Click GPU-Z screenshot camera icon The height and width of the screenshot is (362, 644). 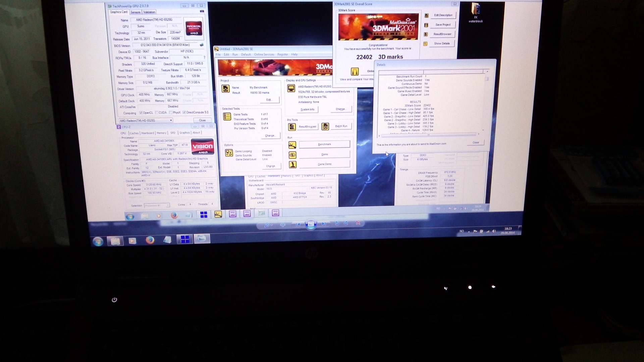click(202, 11)
